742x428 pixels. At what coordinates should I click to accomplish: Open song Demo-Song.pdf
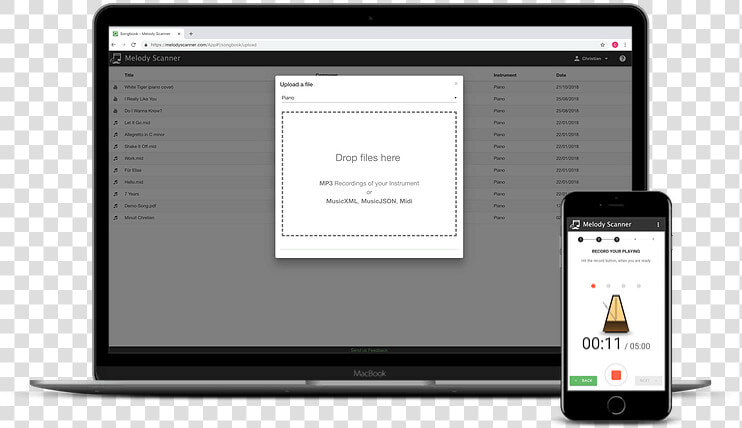[140, 206]
